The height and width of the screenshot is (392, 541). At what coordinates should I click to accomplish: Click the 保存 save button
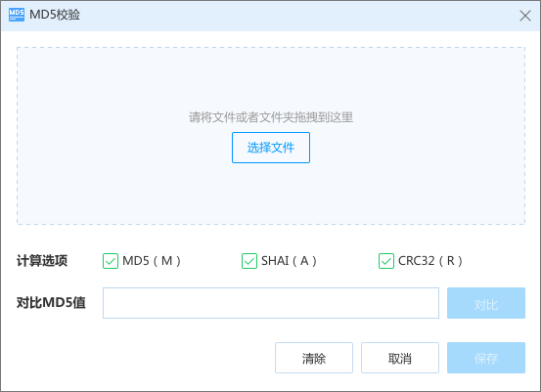[486, 358]
